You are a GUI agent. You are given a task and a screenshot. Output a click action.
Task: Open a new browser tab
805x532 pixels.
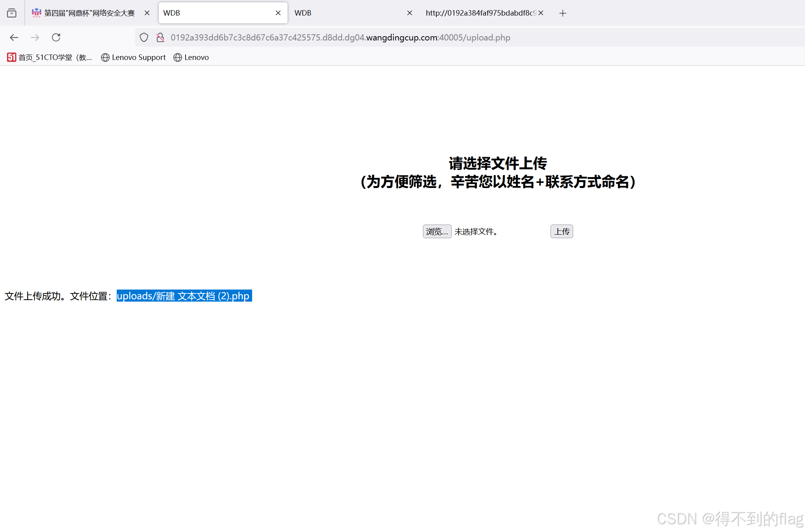[x=563, y=13]
